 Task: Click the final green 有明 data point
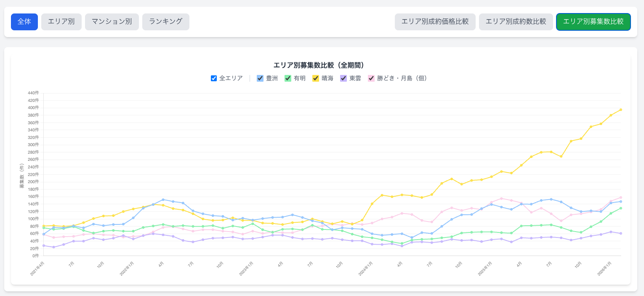620,208
